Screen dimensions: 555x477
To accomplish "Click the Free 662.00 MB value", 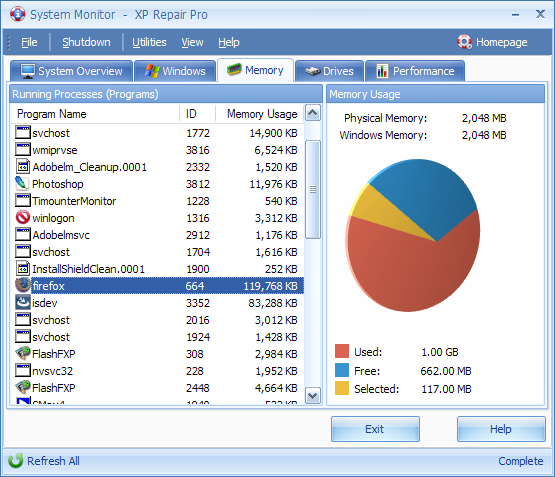I will click(446, 371).
